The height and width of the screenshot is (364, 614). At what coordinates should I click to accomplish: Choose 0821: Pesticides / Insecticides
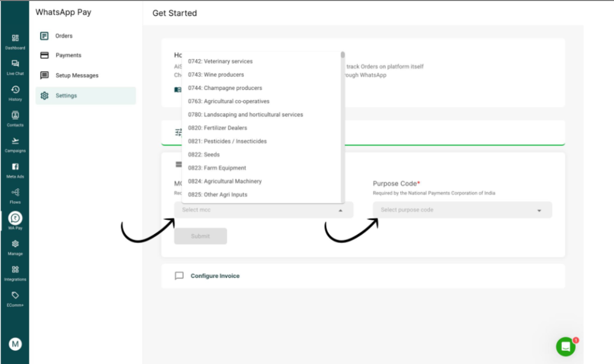coord(261,141)
